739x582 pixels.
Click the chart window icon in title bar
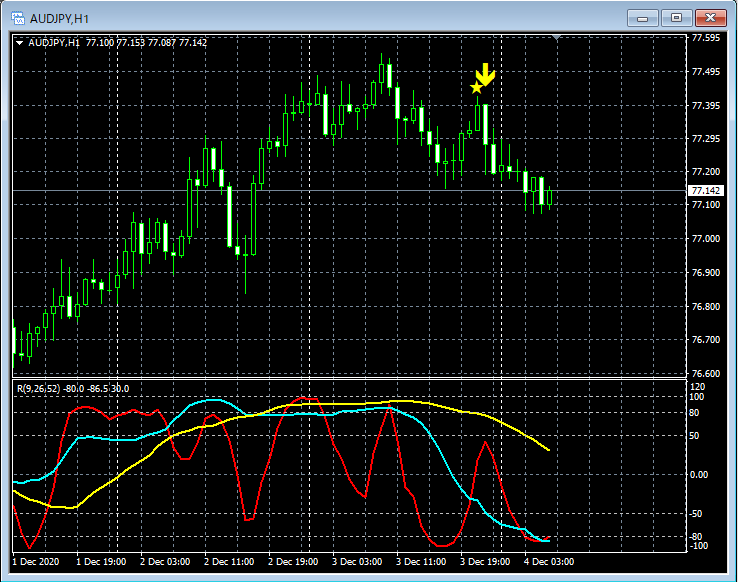point(17,17)
